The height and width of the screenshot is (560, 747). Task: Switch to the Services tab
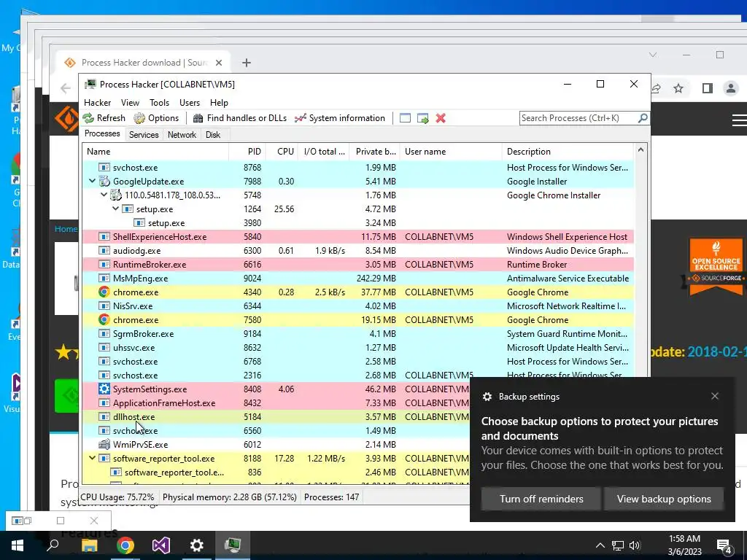click(x=144, y=135)
